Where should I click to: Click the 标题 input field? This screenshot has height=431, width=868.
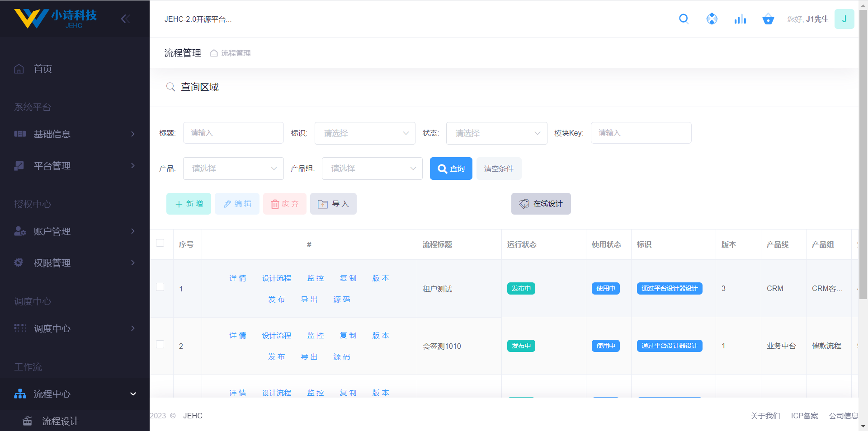click(x=233, y=133)
